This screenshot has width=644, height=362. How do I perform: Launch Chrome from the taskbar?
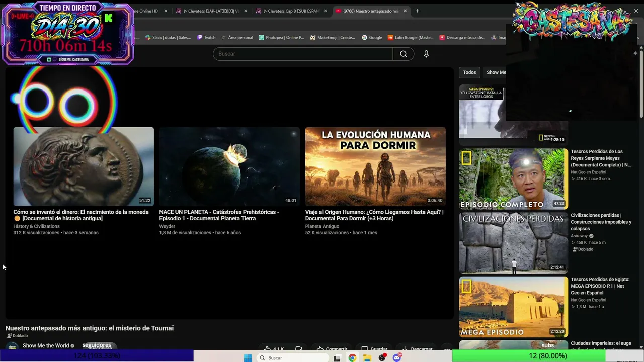click(352, 358)
